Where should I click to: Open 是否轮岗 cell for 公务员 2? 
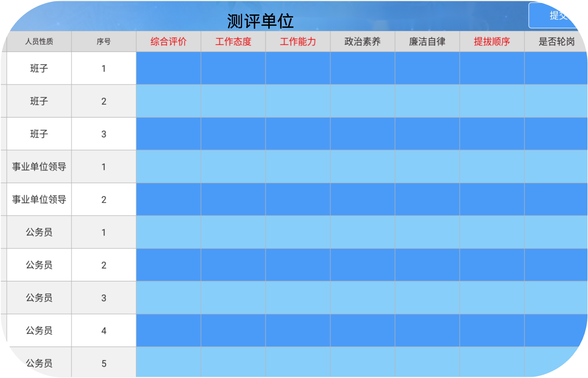pyautogui.click(x=556, y=265)
